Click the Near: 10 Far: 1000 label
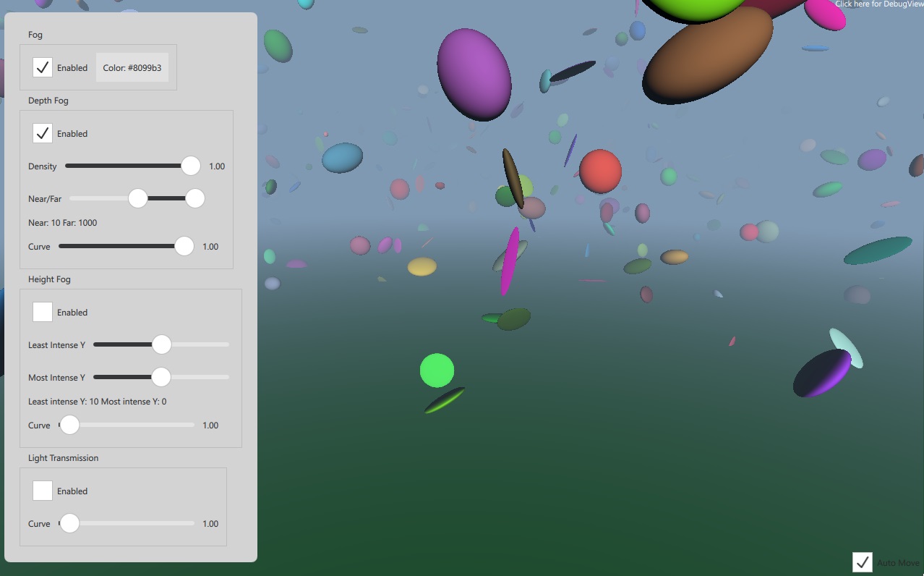This screenshot has height=576, width=924. 62,223
